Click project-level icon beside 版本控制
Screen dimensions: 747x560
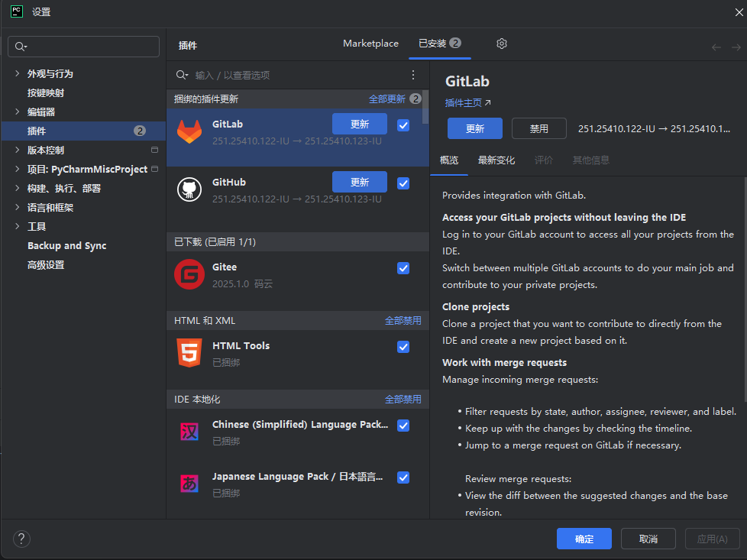154,150
